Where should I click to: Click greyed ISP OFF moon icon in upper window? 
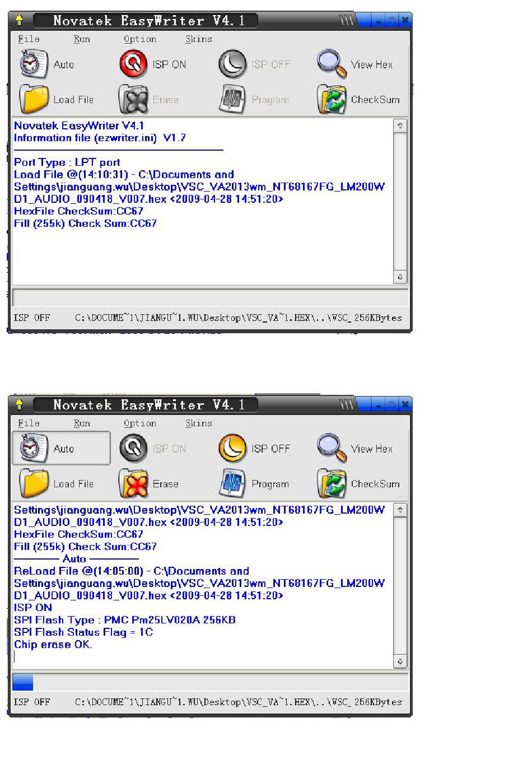(x=232, y=64)
